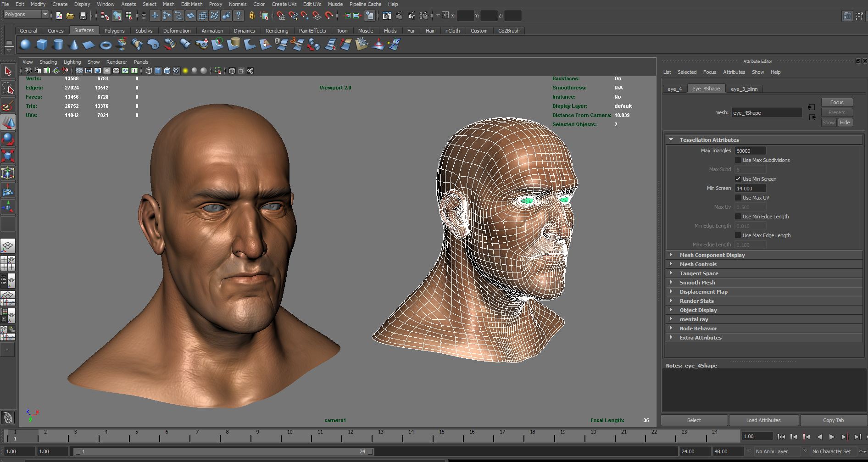Create a NURBS torus from shelf
868x462 pixels.
coord(106,45)
